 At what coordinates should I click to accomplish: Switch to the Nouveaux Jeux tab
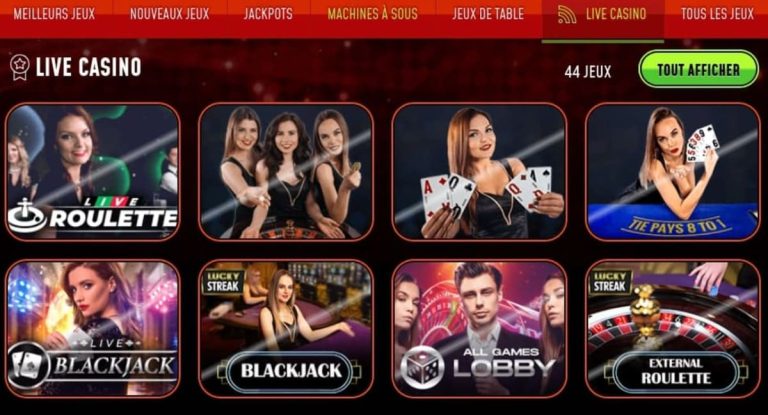click(x=169, y=14)
